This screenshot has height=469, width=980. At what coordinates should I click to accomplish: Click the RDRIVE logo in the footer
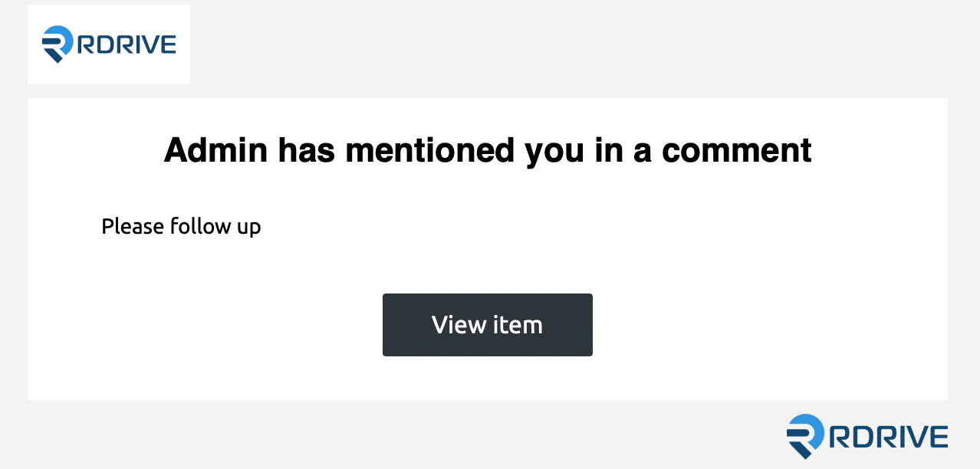(867, 437)
